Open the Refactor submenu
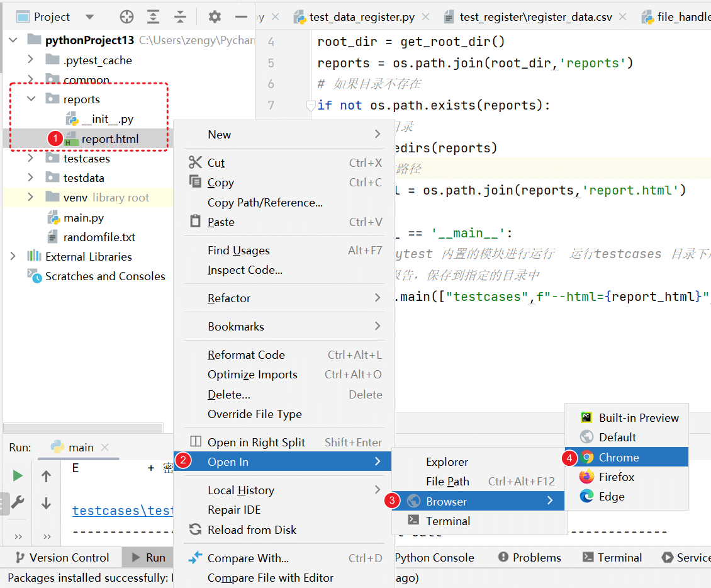The image size is (711, 588). pyautogui.click(x=284, y=298)
